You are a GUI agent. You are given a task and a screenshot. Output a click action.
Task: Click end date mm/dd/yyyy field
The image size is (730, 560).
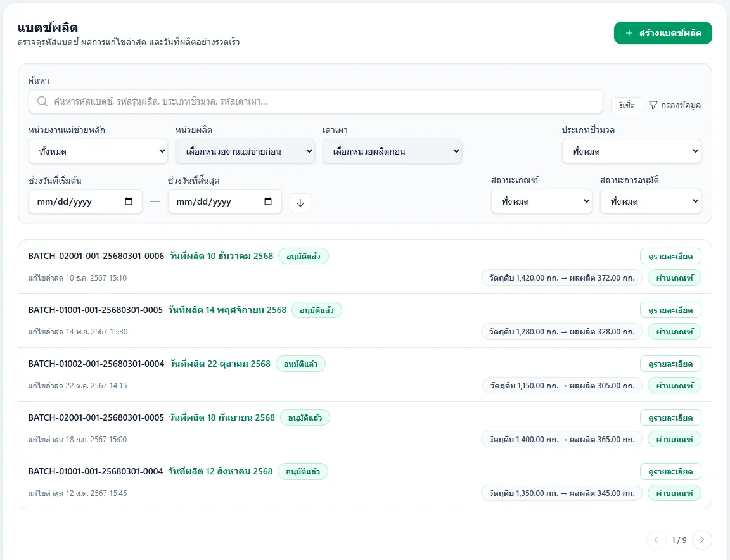pos(225,201)
